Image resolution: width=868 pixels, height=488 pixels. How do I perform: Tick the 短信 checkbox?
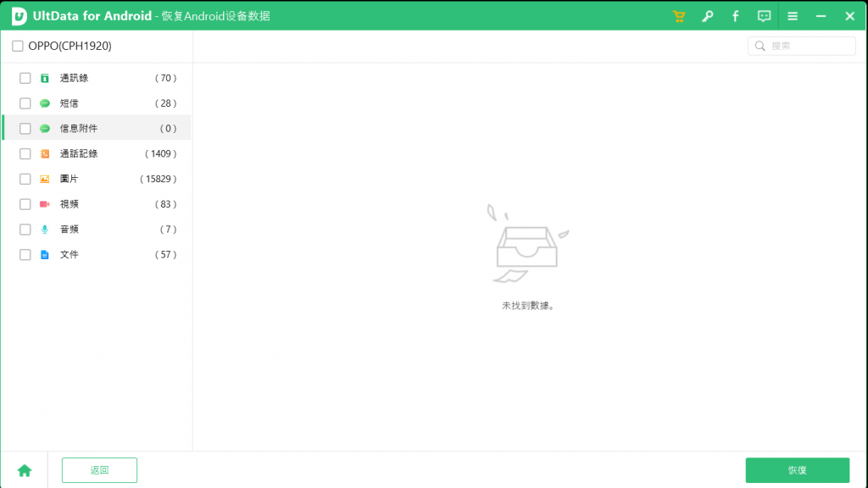tap(25, 103)
